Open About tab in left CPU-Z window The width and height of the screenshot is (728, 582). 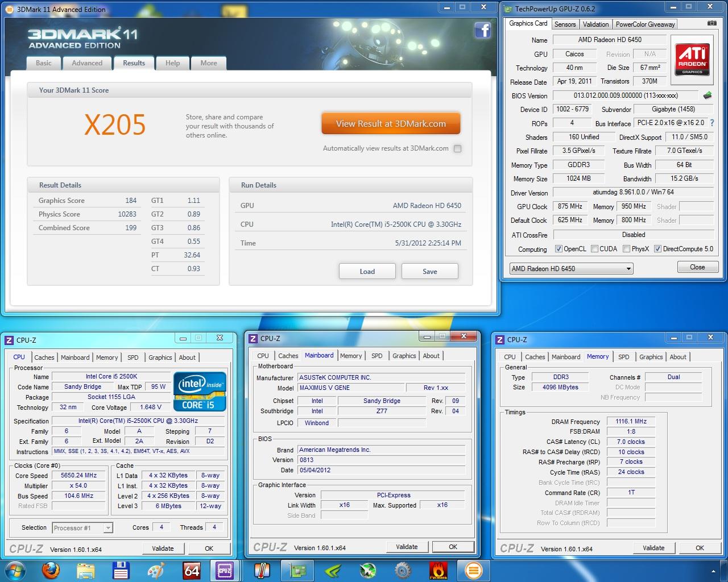tap(187, 357)
